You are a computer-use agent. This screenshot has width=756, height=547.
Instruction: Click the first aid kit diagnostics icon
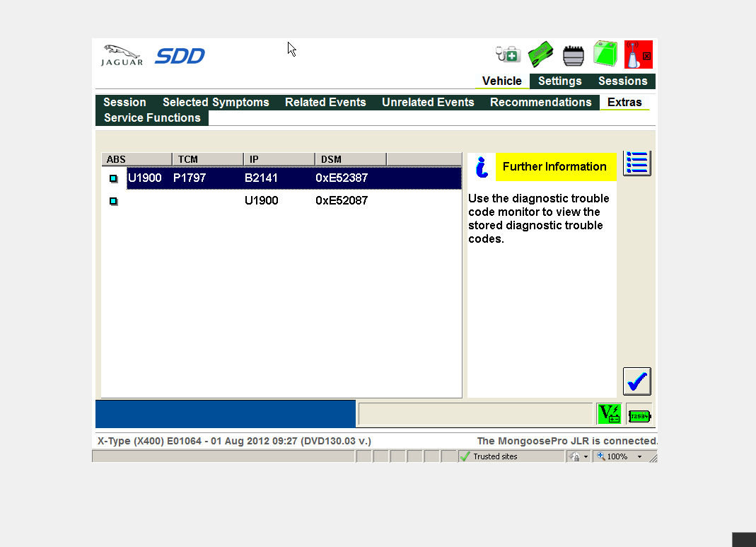pyautogui.click(x=508, y=54)
